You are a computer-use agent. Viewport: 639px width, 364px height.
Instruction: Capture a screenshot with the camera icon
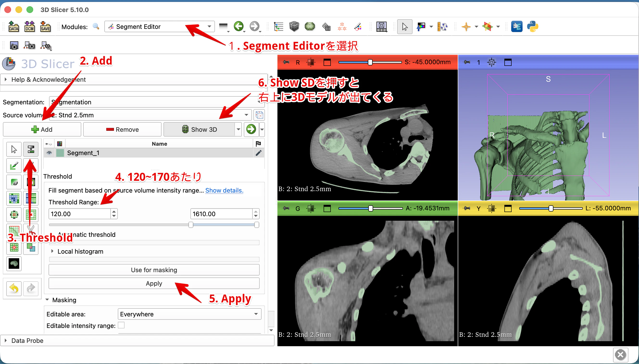click(x=14, y=45)
